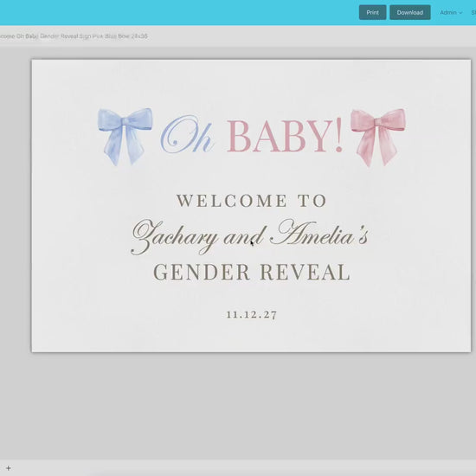Select the "Zachary and Amelia's" script text
476x476 pixels.
(x=249, y=237)
